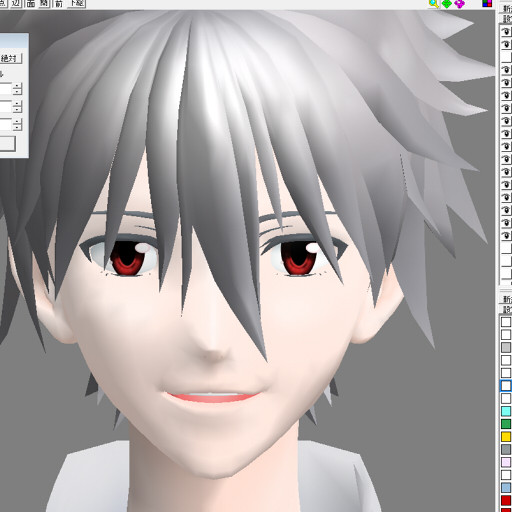Toggle the 下絵 reference image button
Screen dimensions: 512x512
click(77, 3)
